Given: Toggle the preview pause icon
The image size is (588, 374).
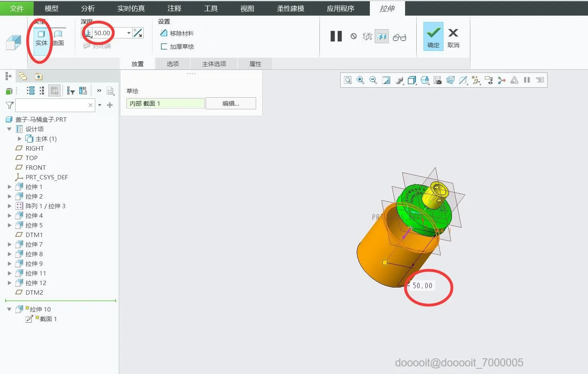Looking at the screenshot, I should [335, 36].
